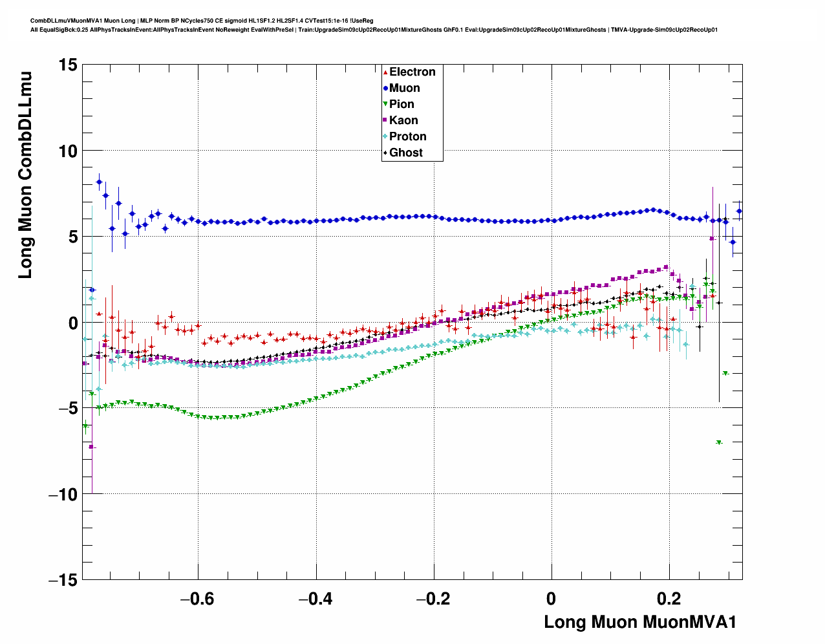Viewport: 825px width, 644px height.
Task: Click the plot title line starting with CombDLLmuVMuonMVA1
Action: pyautogui.click(x=202, y=21)
